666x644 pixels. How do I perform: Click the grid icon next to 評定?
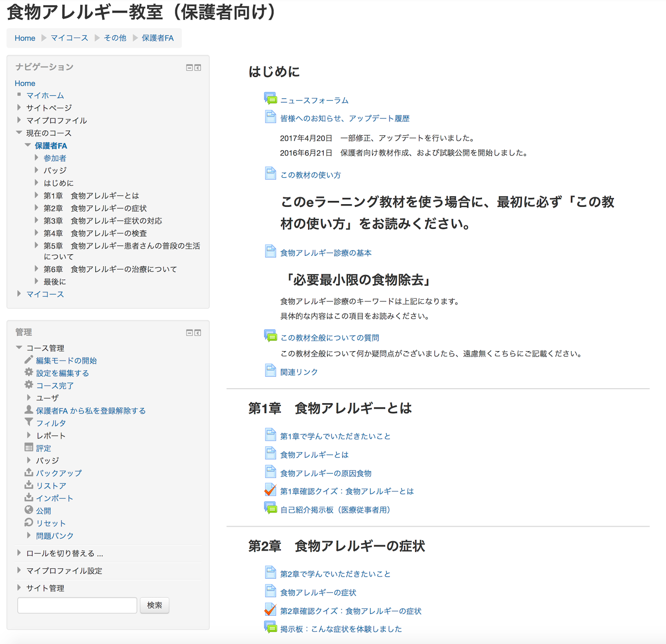29,447
